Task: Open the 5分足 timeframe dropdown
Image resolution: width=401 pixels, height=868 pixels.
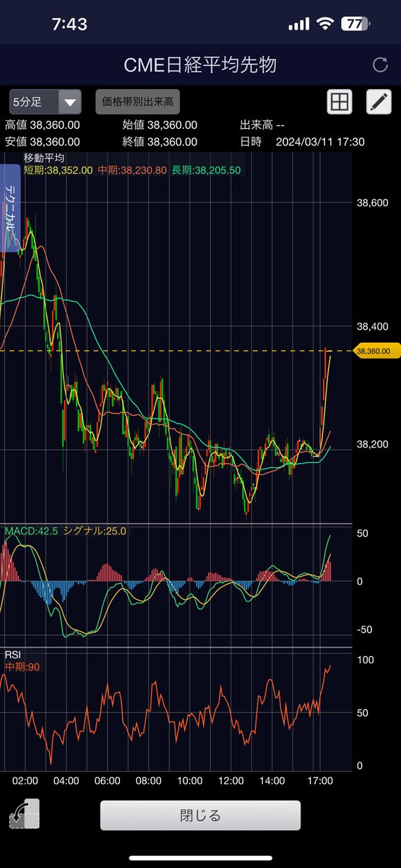Action: click(45, 102)
